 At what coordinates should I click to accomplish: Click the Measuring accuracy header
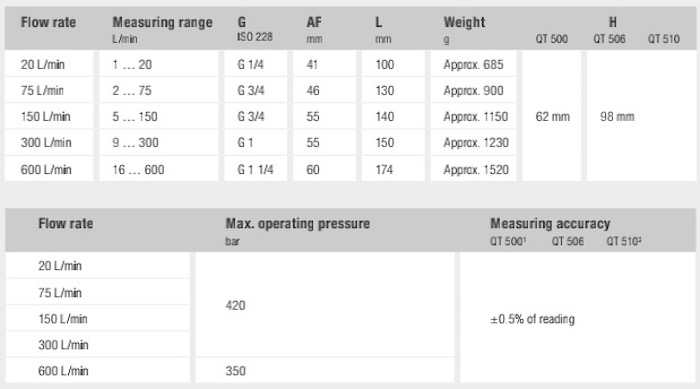point(550,223)
